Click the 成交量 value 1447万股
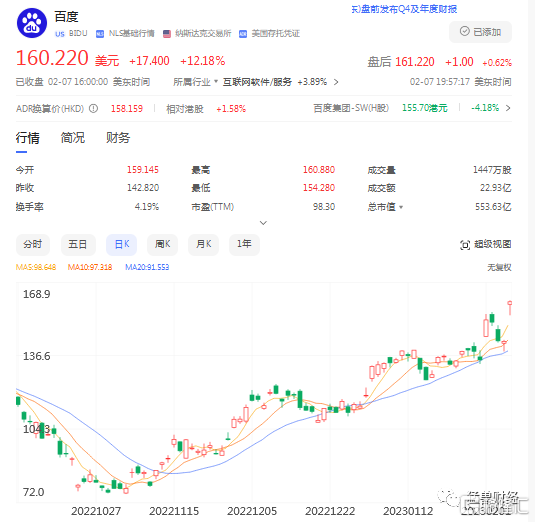The height and width of the screenshot is (522, 535). point(492,170)
